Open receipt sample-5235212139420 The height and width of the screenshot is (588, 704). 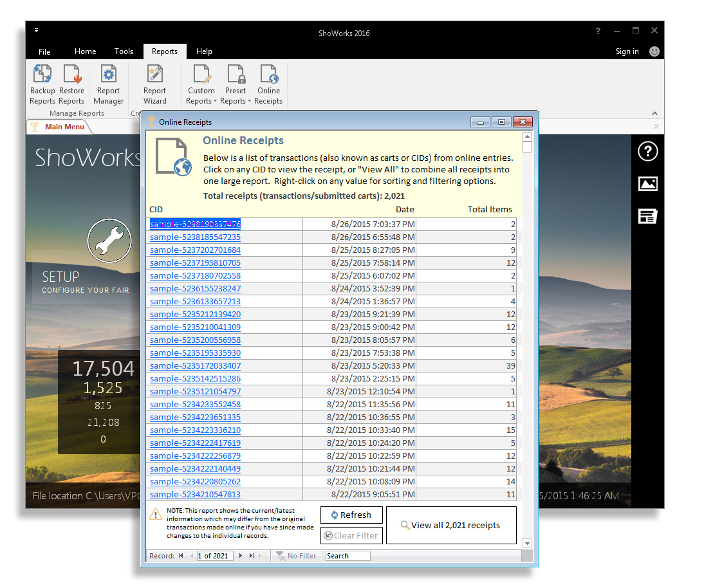coord(196,314)
